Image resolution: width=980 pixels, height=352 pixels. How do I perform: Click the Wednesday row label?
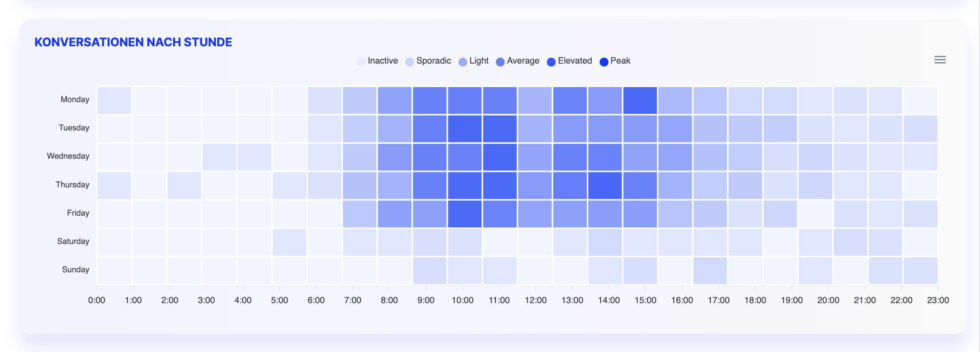pyautogui.click(x=68, y=156)
